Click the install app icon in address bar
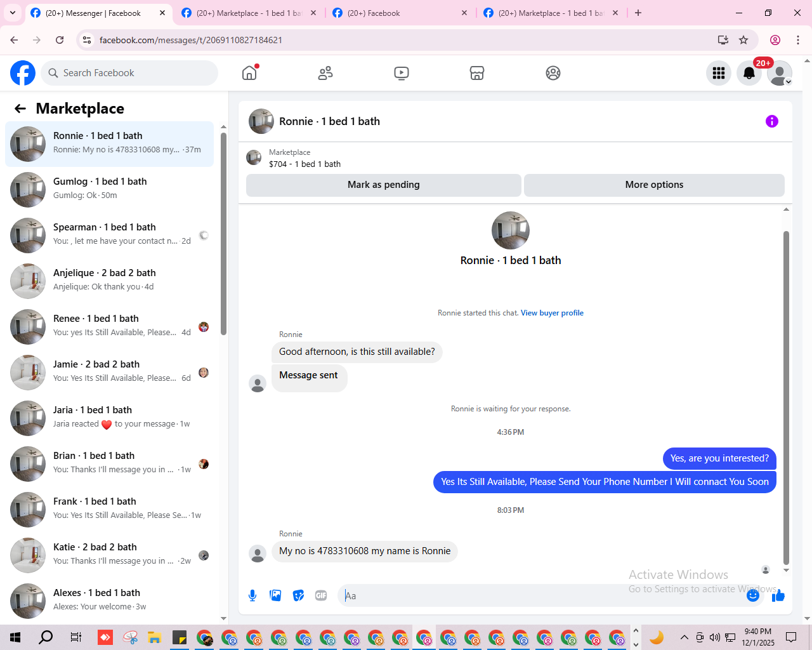The height and width of the screenshot is (650, 812). [x=723, y=40]
